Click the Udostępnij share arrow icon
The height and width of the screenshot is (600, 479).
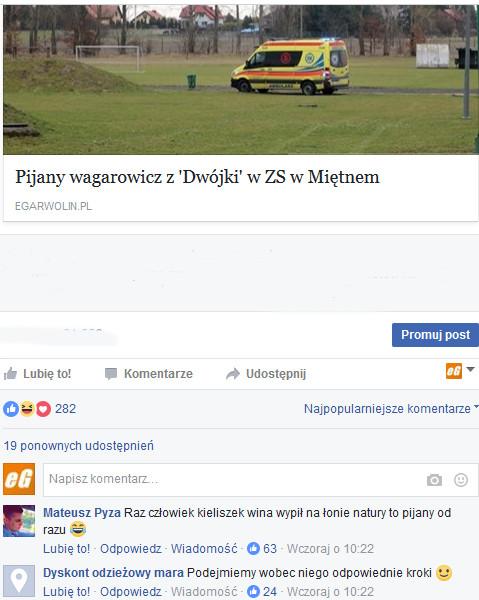coord(233,373)
